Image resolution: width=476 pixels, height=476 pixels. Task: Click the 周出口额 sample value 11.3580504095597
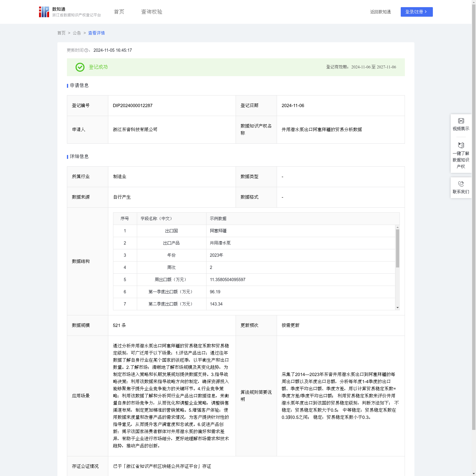tap(228, 280)
